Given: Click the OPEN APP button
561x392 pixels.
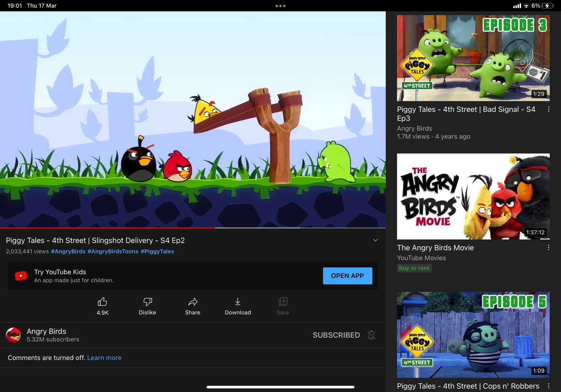Looking at the screenshot, I should (x=347, y=276).
